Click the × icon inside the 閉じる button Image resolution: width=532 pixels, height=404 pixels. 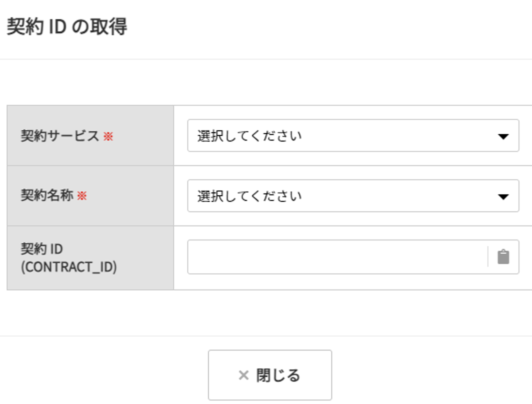point(244,375)
